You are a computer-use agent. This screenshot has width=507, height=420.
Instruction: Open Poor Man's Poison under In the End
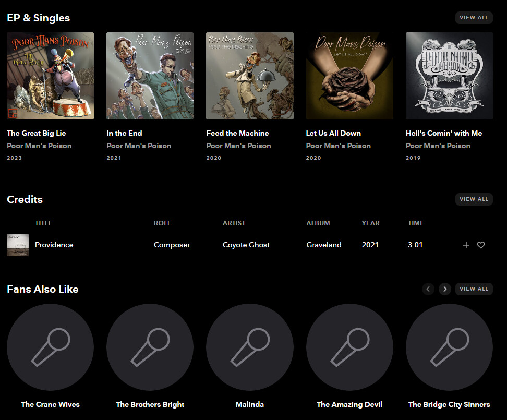coord(139,146)
